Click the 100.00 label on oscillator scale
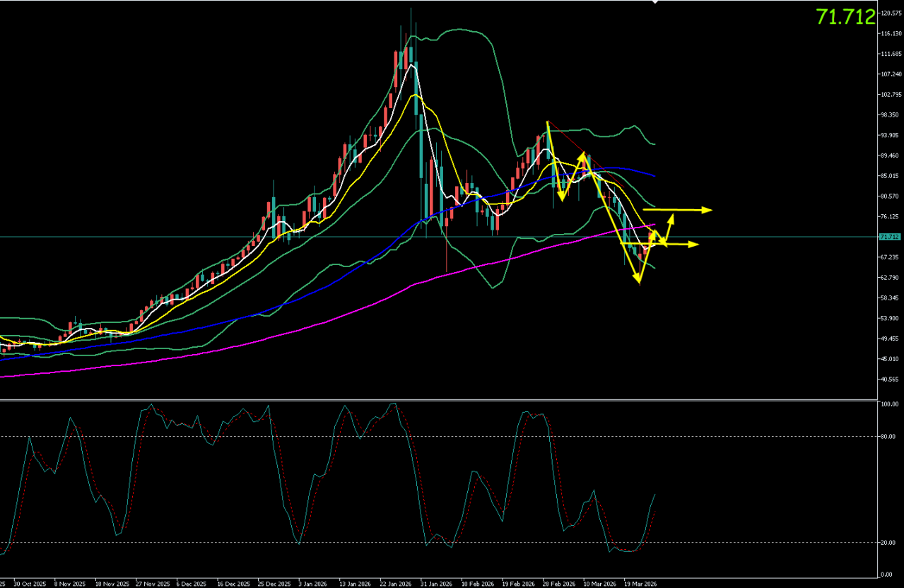 click(x=888, y=404)
